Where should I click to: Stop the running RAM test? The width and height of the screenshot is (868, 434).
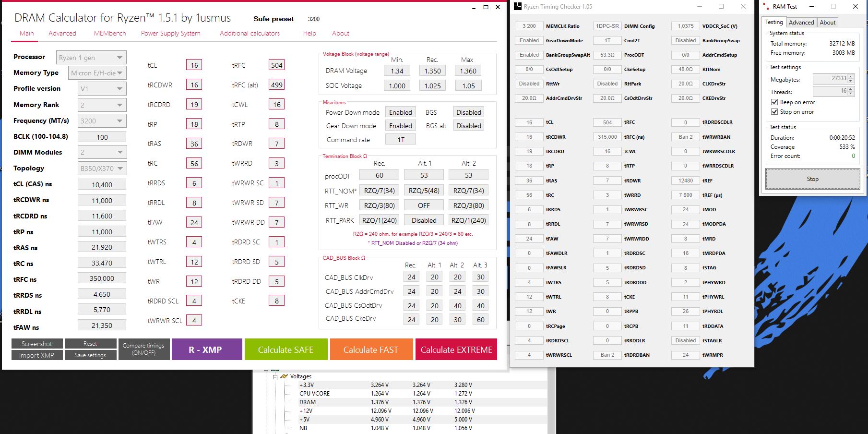[x=812, y=179]
